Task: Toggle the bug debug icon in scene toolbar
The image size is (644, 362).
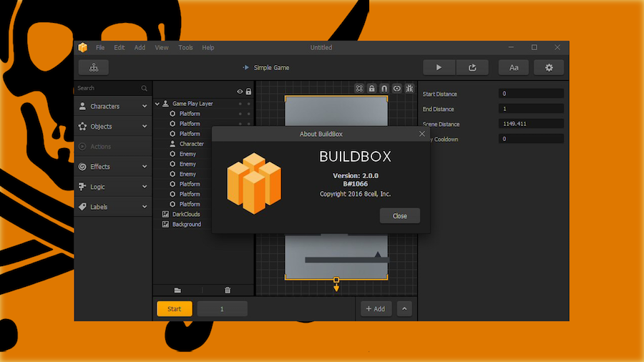Action: [x=409, y=88]
